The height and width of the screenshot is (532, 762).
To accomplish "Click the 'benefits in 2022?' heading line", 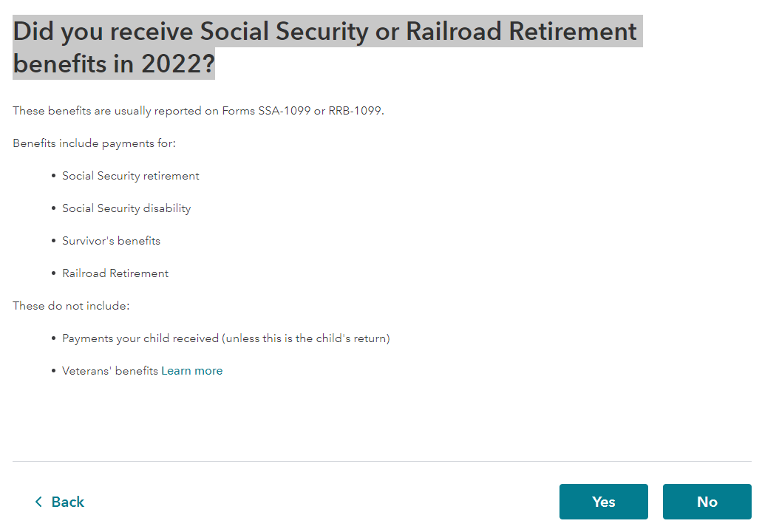I will pos(114,64).
